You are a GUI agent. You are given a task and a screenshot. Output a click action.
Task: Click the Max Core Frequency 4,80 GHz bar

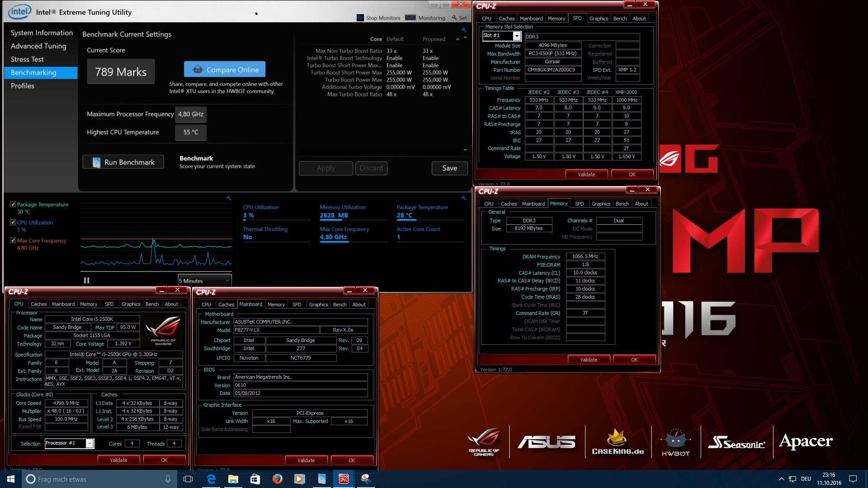pos(354,242)
